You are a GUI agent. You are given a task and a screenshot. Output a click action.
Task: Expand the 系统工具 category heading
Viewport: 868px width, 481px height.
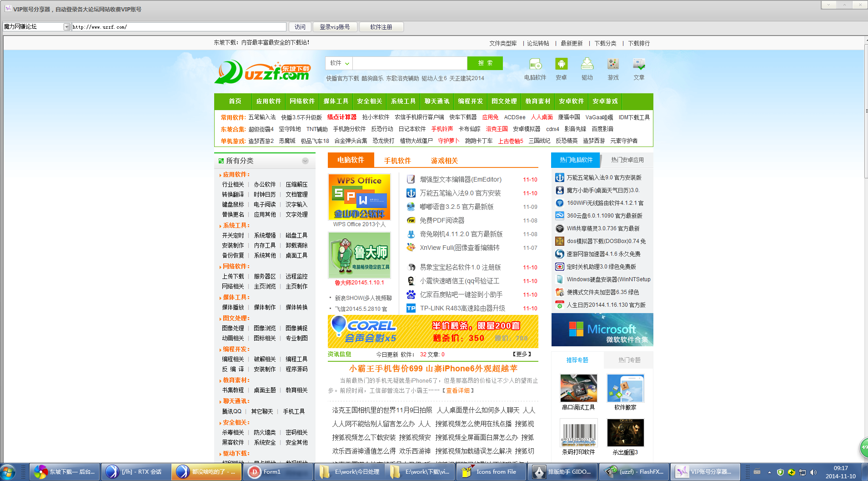(x=236, y=225)
